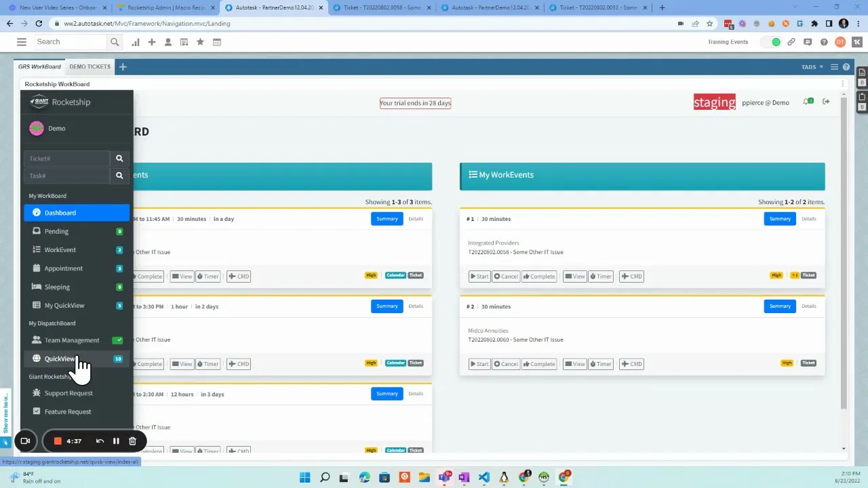Toggle the green switch on Team Management
Image resolution: width=868 pixels, height=488 pixels.
pos(117,340)
